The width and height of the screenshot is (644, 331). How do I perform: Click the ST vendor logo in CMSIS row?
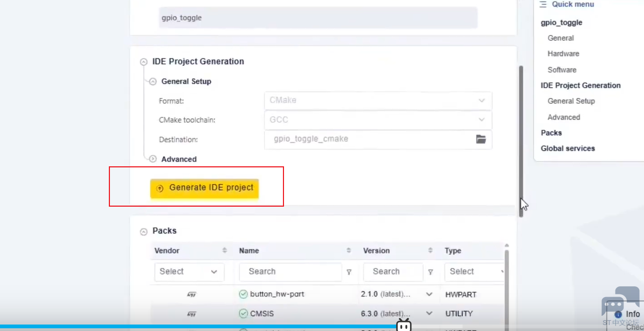click(x=192, y=314)
